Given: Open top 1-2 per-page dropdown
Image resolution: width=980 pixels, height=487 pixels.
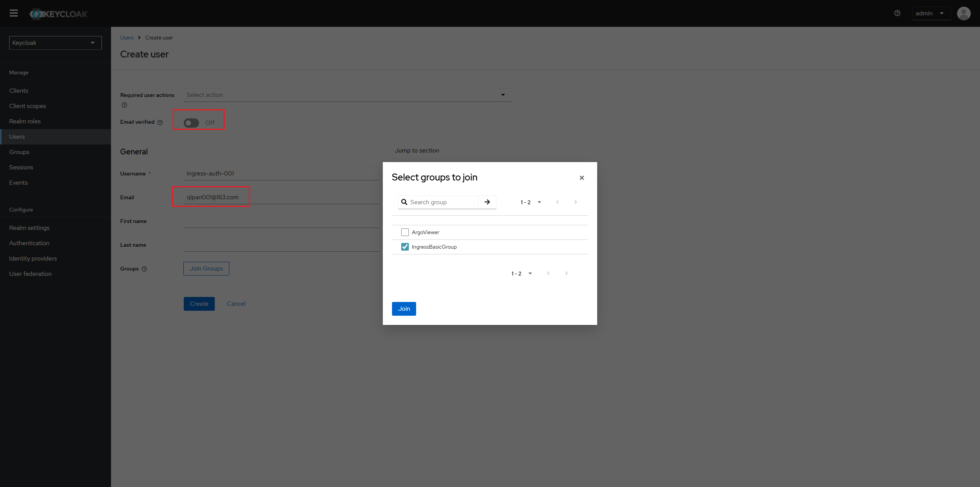Looking at the screenshot, I should click(x=531, y=202).
